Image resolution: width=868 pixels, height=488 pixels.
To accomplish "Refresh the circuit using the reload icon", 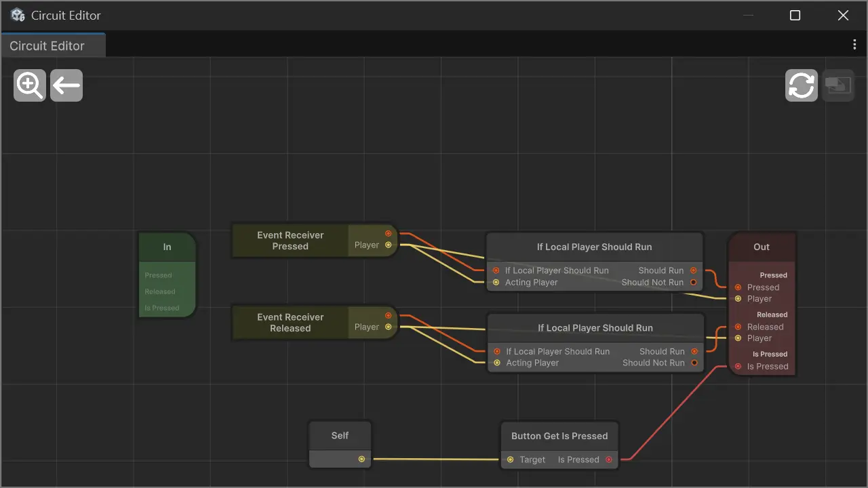I will (x=801, y=85).
